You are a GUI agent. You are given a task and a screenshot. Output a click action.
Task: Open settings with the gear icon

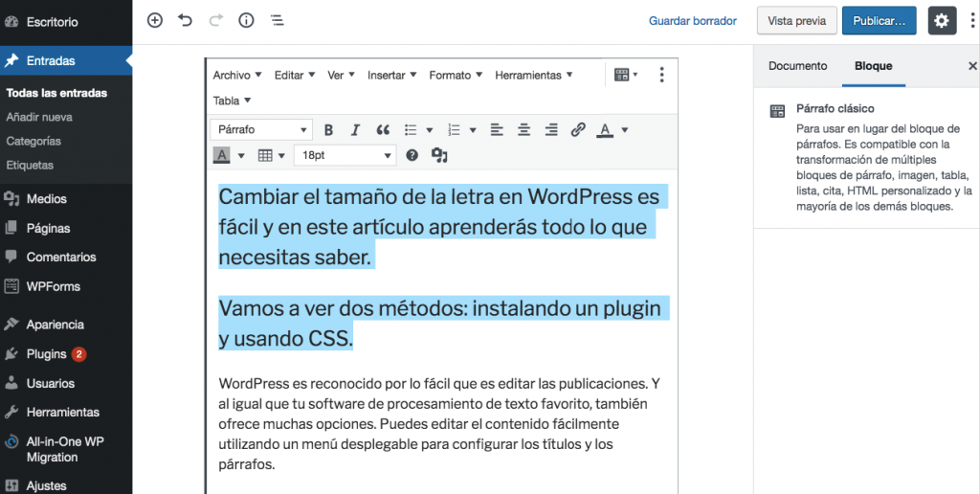(942, 20)
